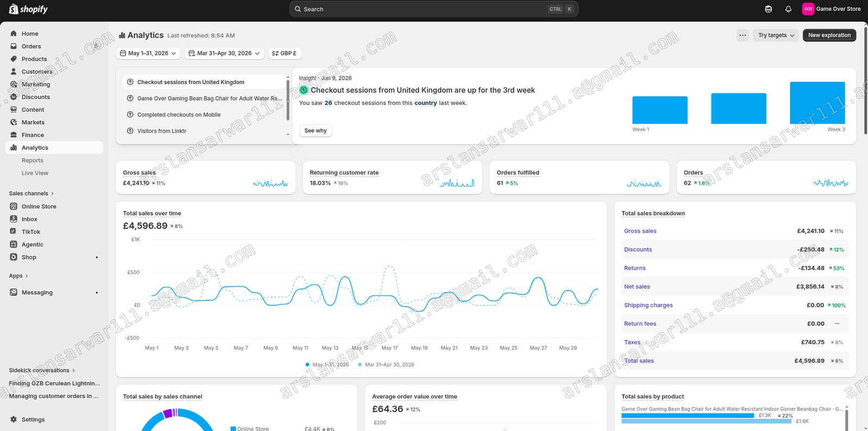Click the TikTok channel icon

[x=14, y=232]
